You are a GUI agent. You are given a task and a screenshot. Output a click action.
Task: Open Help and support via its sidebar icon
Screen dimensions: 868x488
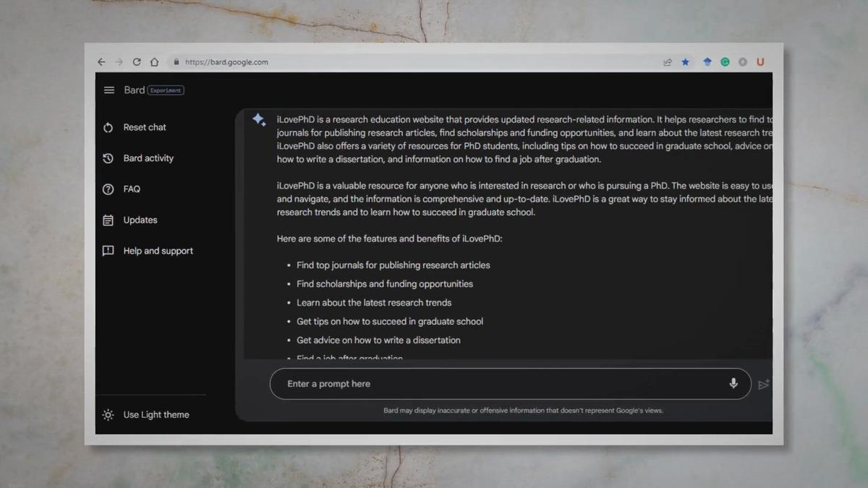[x=108, y=250]
